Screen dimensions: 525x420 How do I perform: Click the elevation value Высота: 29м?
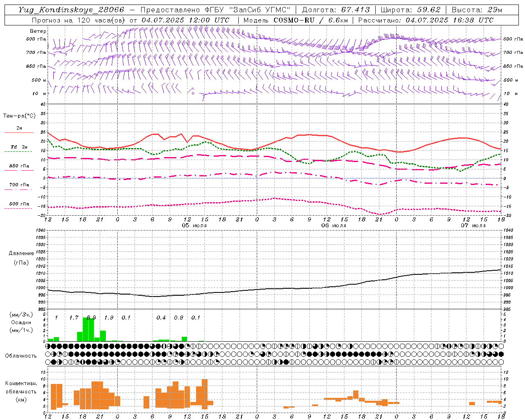(x=477, y=10)
